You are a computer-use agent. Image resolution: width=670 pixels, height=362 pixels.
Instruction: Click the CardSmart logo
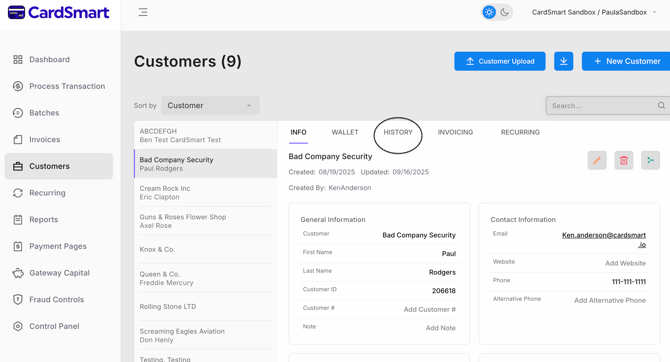tap(59, 12)
